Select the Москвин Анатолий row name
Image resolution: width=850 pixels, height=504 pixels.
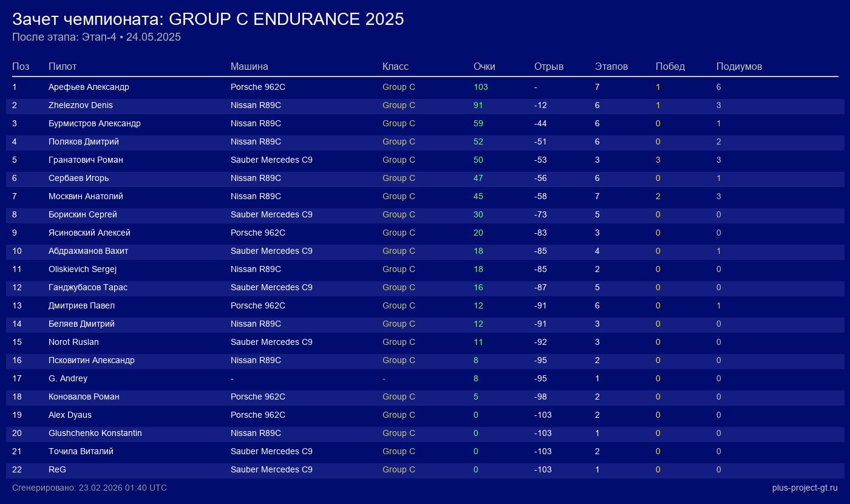pyautogui.click(x=86, y=196)
